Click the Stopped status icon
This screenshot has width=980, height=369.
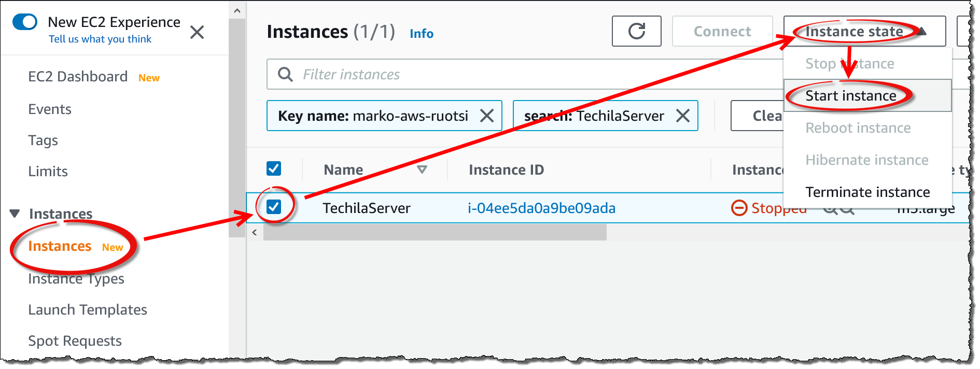pos(739,208)
